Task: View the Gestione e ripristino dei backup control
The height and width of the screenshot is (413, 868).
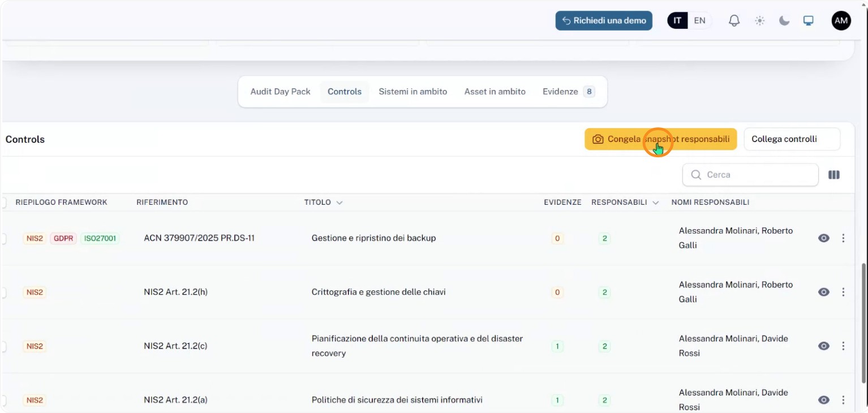Action: point(824,238)
